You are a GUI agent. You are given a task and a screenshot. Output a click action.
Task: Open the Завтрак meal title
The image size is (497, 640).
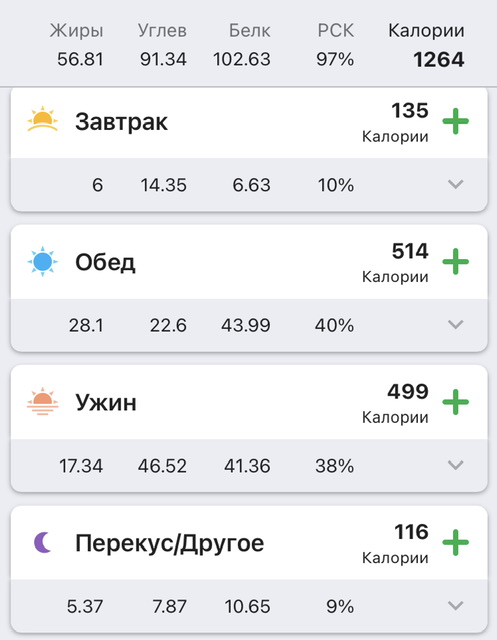[x=121, y=122]
